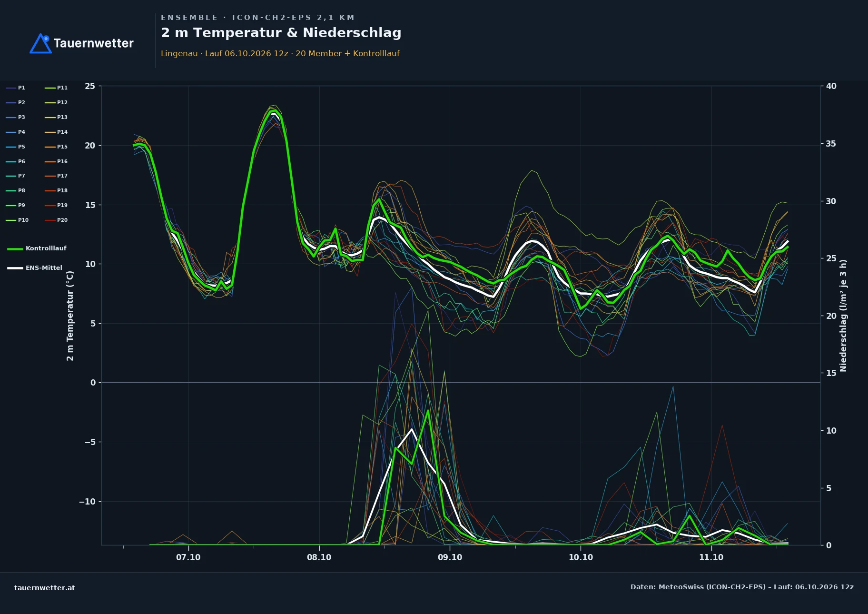Click the 08.10 date axis label
The width and height of the screenshot is (868, 614).
[x=319, y=557]
